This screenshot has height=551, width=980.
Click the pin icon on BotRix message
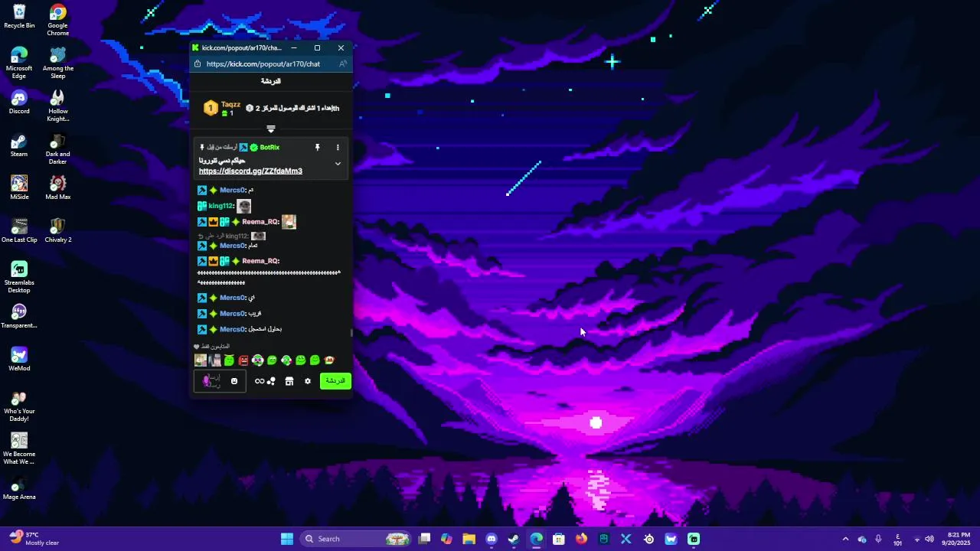(317, 148)
